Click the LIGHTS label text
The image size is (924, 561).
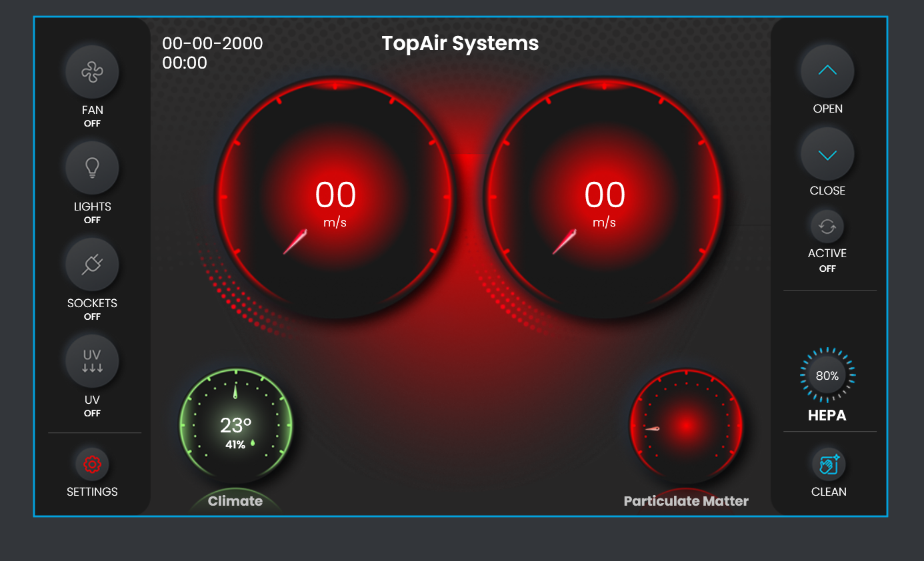coord(92,207)
